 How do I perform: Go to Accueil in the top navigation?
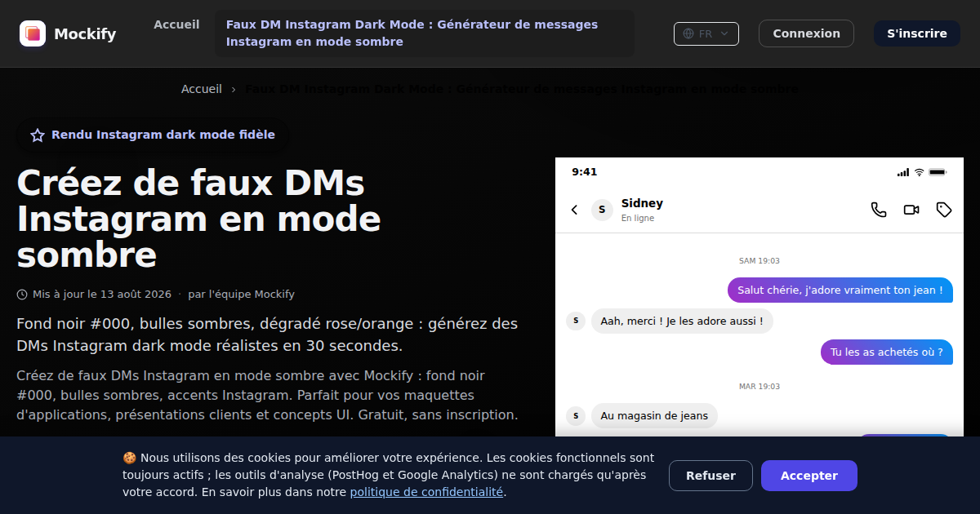[x=176, y=24]
